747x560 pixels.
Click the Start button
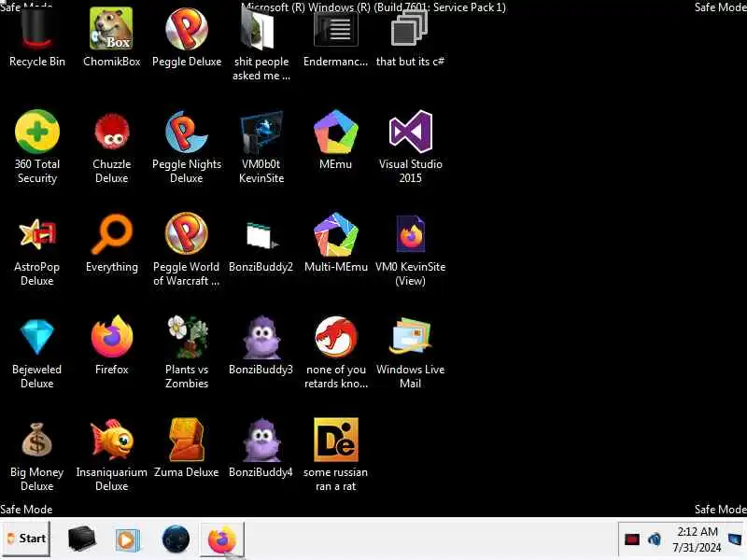(x=26, y=539)
